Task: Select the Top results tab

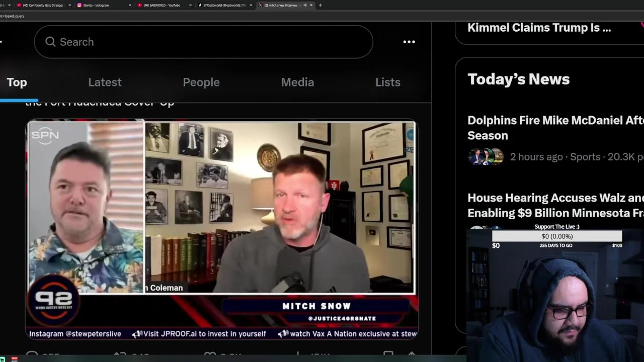Action: click(x=17, y=82)
